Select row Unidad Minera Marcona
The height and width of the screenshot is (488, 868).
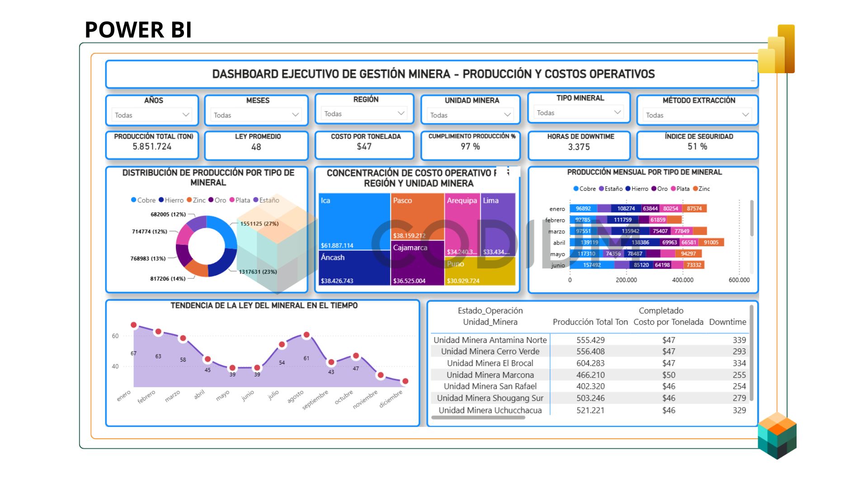coord(590,375)
